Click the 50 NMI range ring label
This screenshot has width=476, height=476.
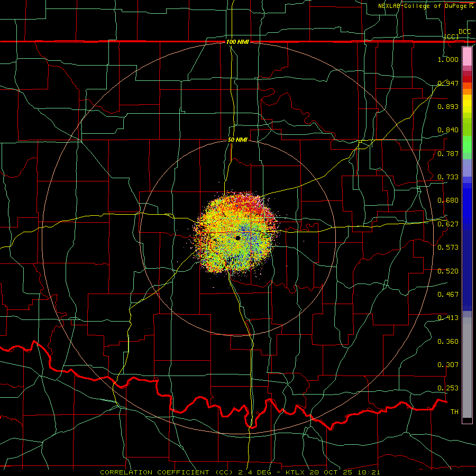click(237, 140)
